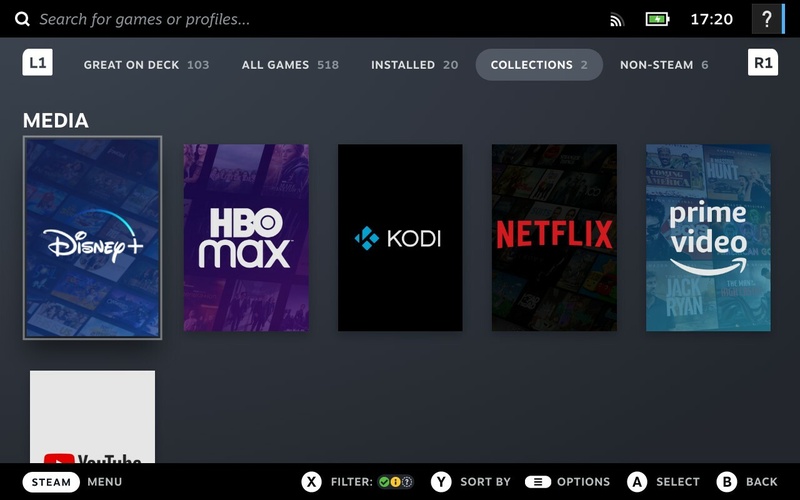Click the MEDIA collection heading
This screenshot has width=800, height=500.
point(56,121)
